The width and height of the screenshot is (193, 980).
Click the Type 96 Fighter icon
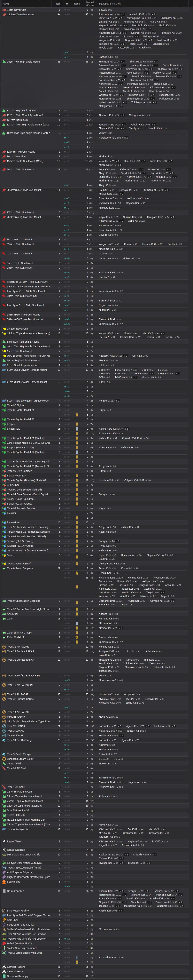coord(4,405)
